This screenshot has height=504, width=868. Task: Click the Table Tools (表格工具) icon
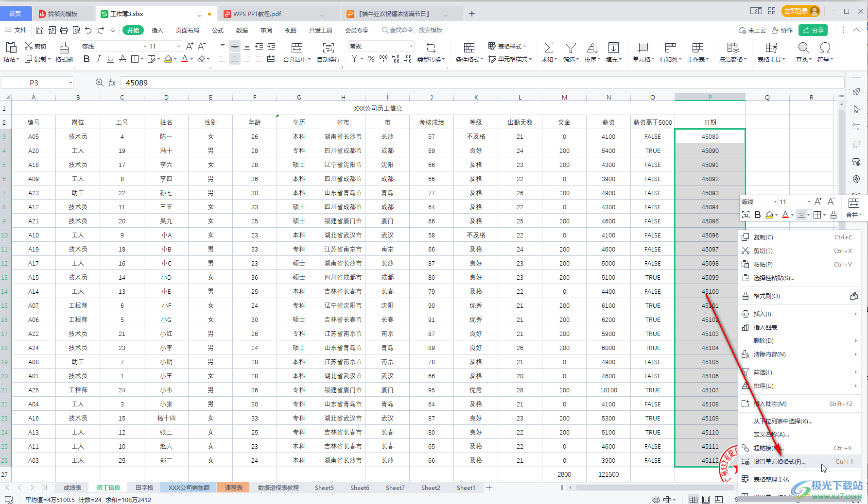(771, 48)
